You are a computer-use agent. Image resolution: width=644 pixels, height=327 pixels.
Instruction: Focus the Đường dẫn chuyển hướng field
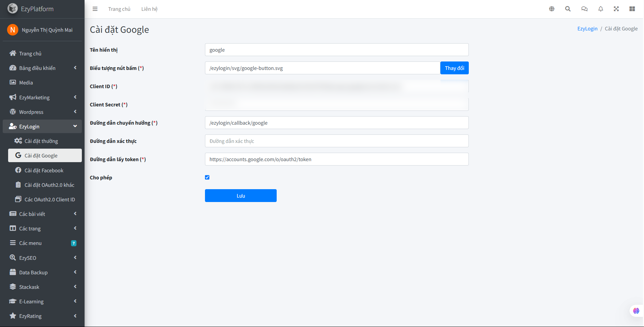coord(337,123)
